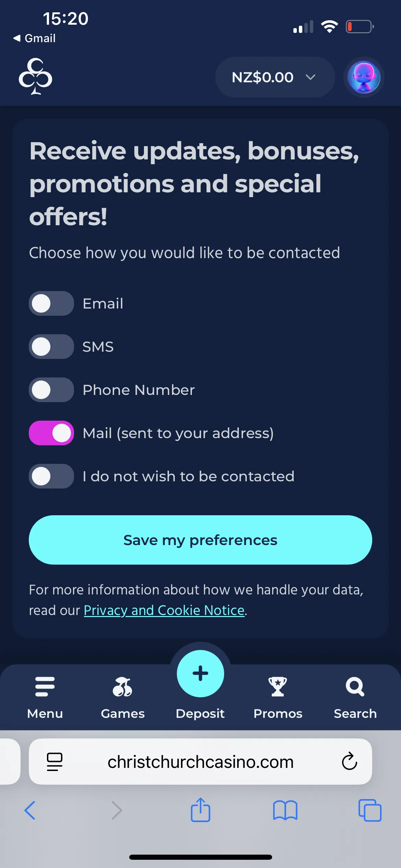Open Privacy and Cookie Notice link

[x=164, y=611]
